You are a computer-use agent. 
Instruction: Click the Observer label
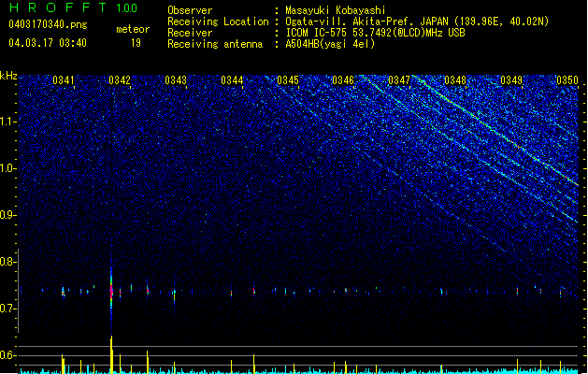point(190,10)
